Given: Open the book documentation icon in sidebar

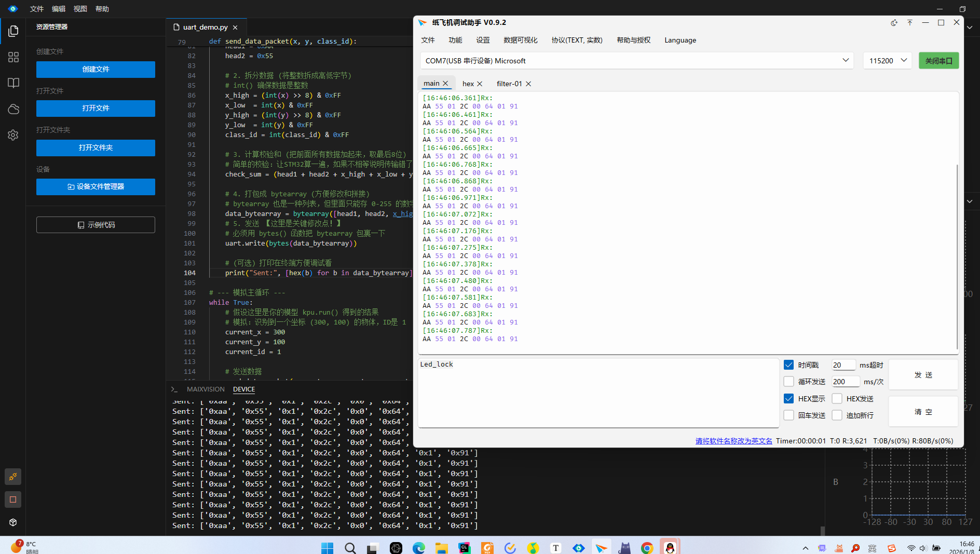Looking at the screenshot, I should pos(13,83).
